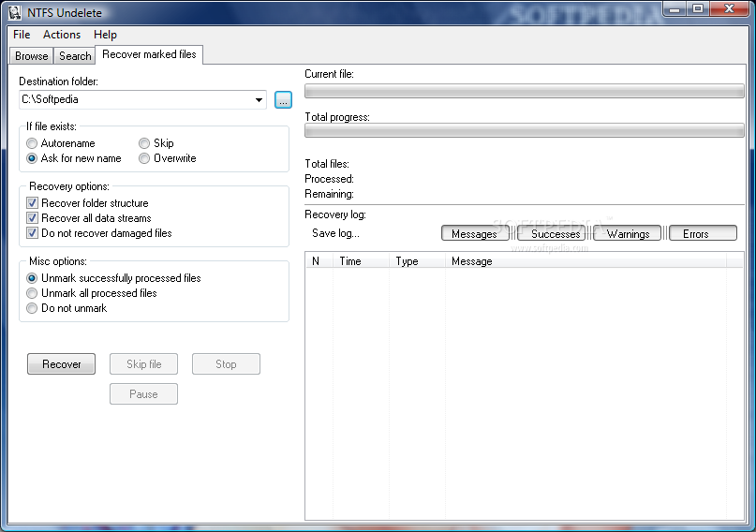Open the destination folder browse button
This screenshot has width=756, height=532.
283,99
